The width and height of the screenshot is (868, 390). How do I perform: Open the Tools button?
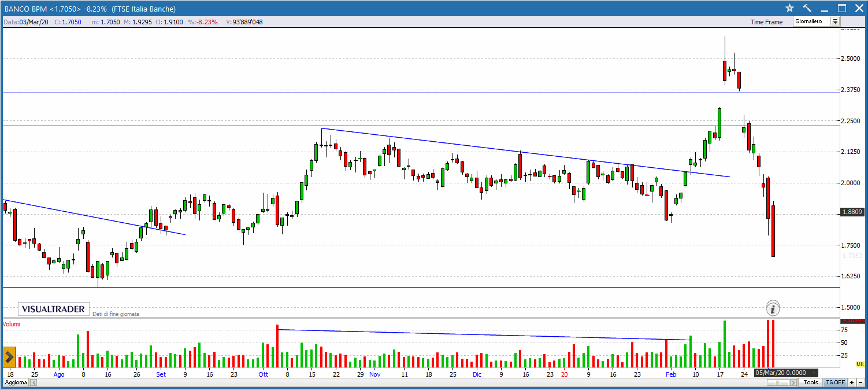point(811,382)
